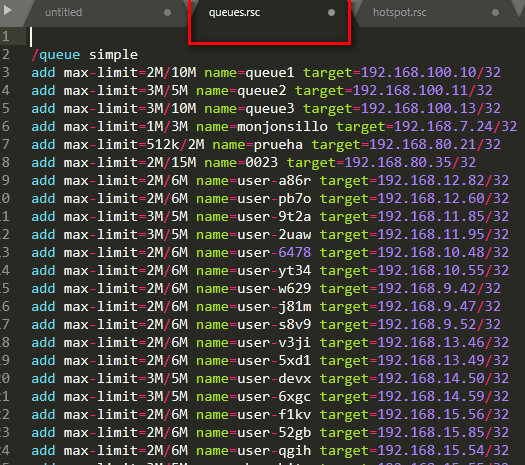This screenshot has height=465, width=525.
Task: Click target 192.168.100.10/32
Action: click(431, 73)
